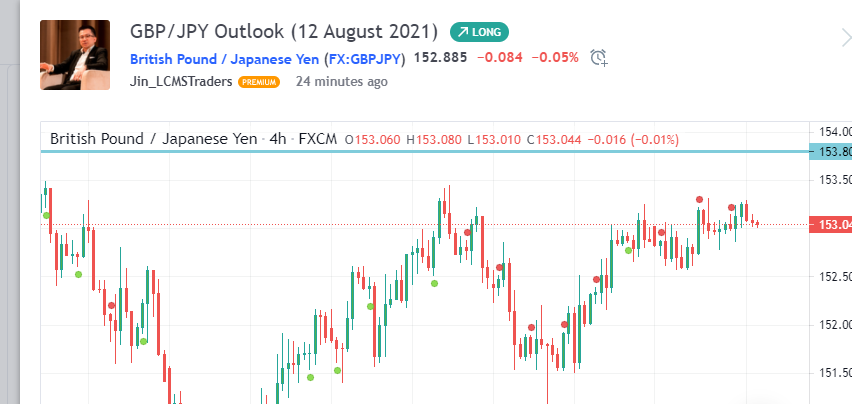Click the right chevron arrow at the top-right

845,37
